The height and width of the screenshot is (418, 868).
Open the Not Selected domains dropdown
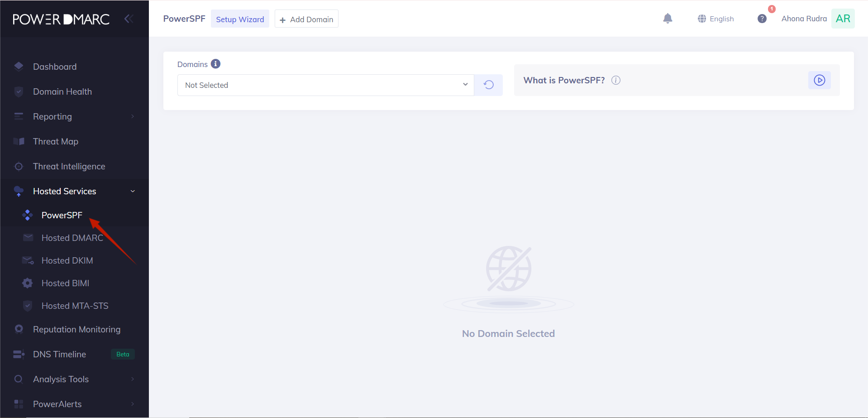[325, 85]
